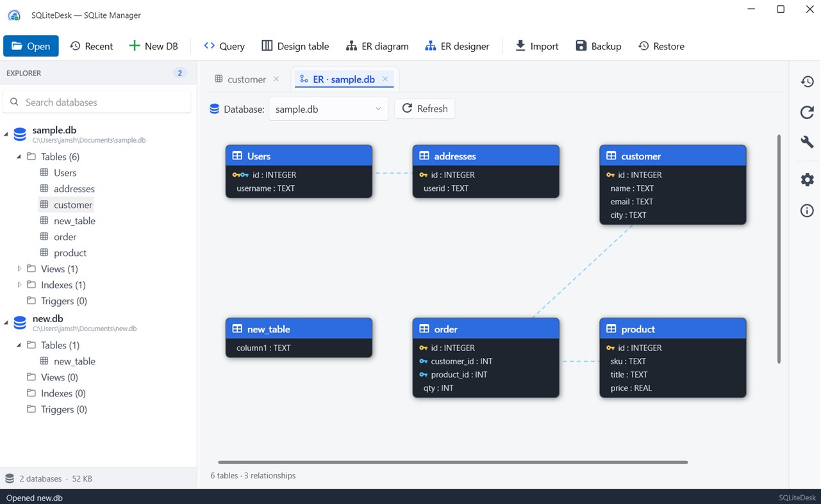Screen dimensions: 821x504
Task: Open the settings gear icon
Action: 807,180
